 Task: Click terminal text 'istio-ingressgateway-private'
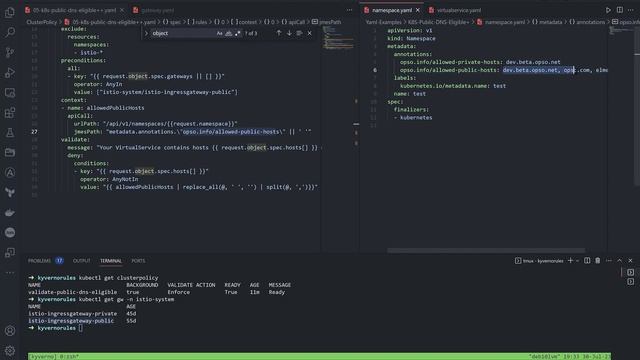point(73,314)
